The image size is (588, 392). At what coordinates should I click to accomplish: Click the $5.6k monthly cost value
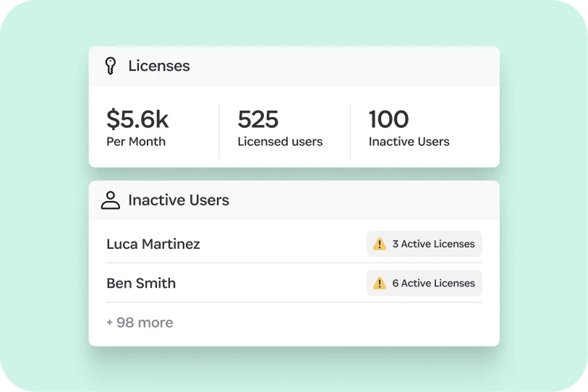click(137, 119)
